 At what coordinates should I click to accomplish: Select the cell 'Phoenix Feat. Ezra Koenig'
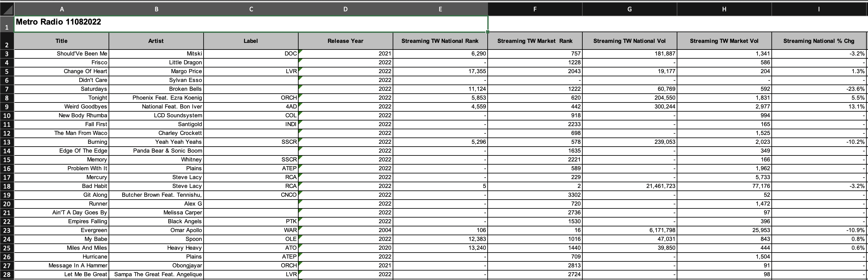pyautogui.click(x=156, y=98)
